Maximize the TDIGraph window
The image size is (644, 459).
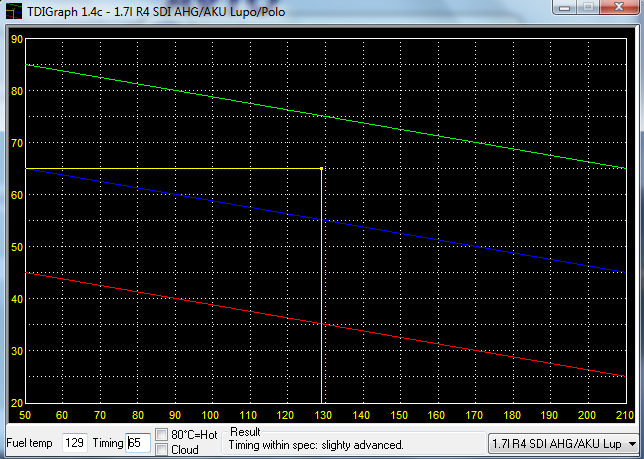point(588,7)
